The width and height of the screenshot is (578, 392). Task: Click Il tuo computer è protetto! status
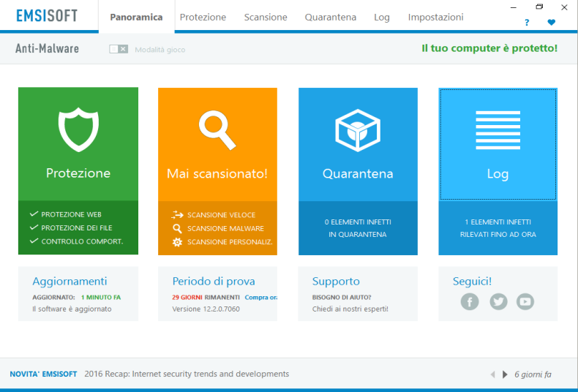click(489, 48)
